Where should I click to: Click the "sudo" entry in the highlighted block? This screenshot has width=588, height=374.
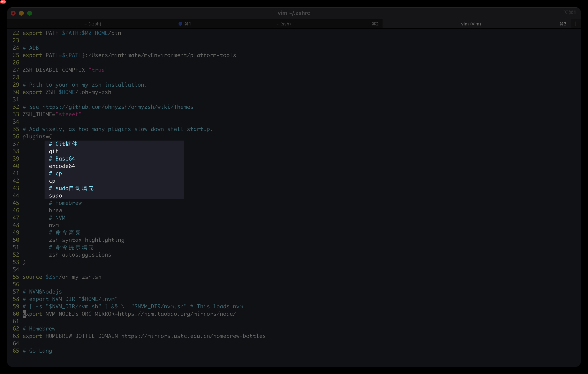pos(55,195)
